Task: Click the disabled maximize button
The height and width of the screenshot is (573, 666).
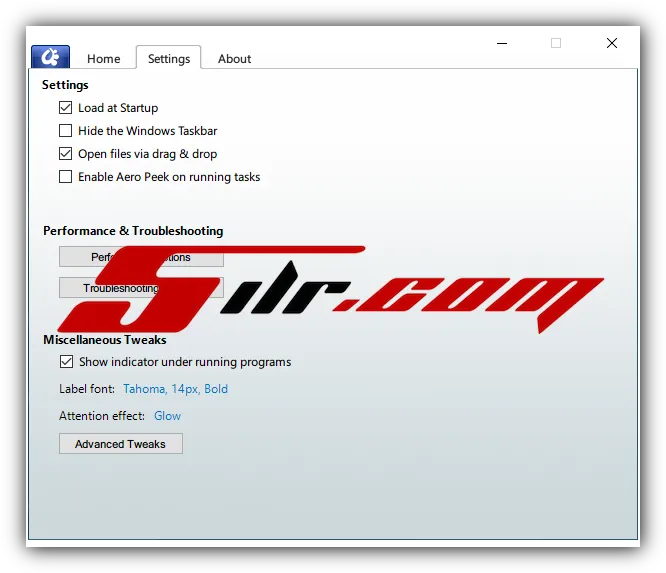Action: [556, 43]
